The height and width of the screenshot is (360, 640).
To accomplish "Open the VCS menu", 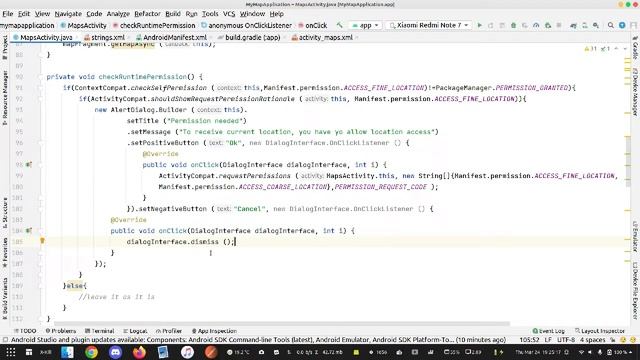I will (x=229, y=14).
